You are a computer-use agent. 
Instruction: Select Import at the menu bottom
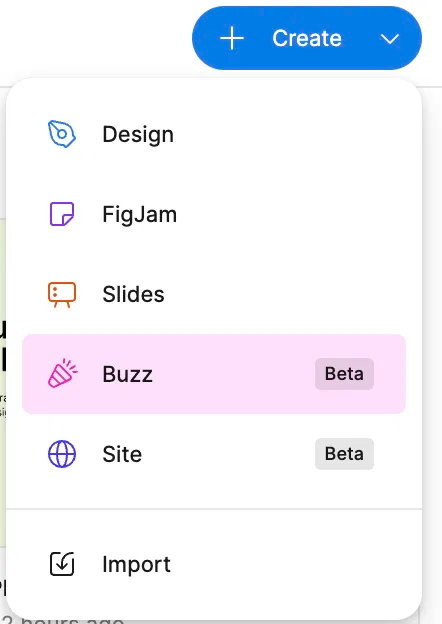point(214,564)
